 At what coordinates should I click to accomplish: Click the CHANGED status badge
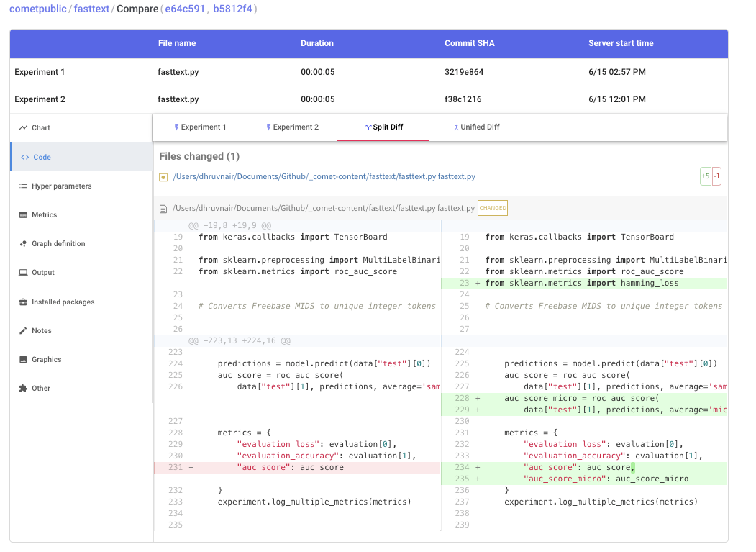pyautogui.click(x=493, y=208)
